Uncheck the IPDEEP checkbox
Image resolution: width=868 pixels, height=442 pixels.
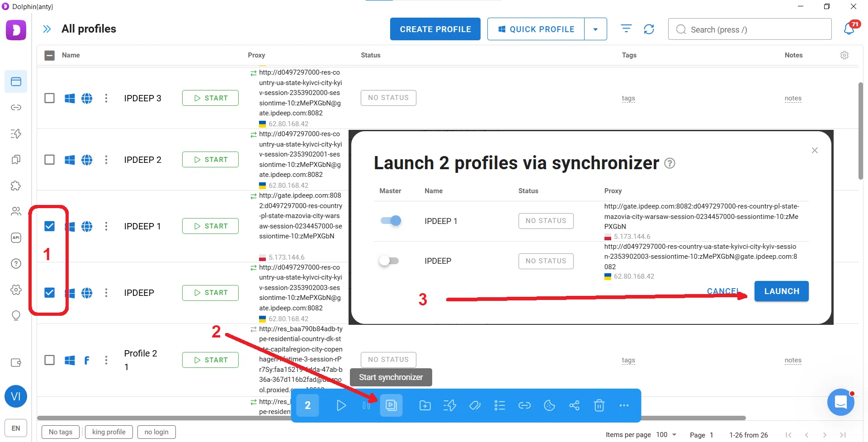pos(50,293)
